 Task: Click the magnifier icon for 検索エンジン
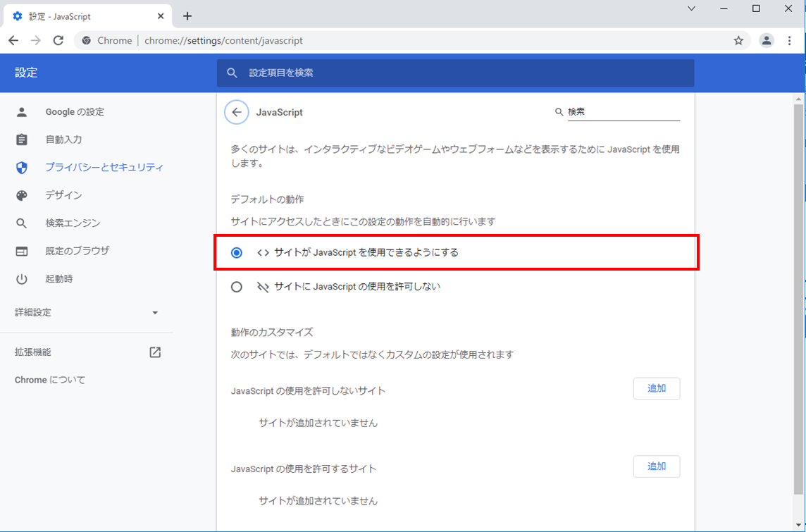[22, 223]
